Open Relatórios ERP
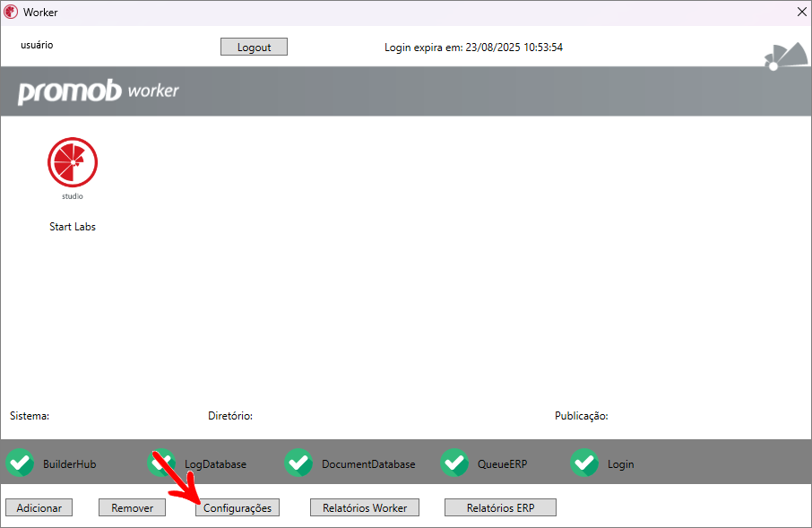The image size is (812, 528). point(500,507)
